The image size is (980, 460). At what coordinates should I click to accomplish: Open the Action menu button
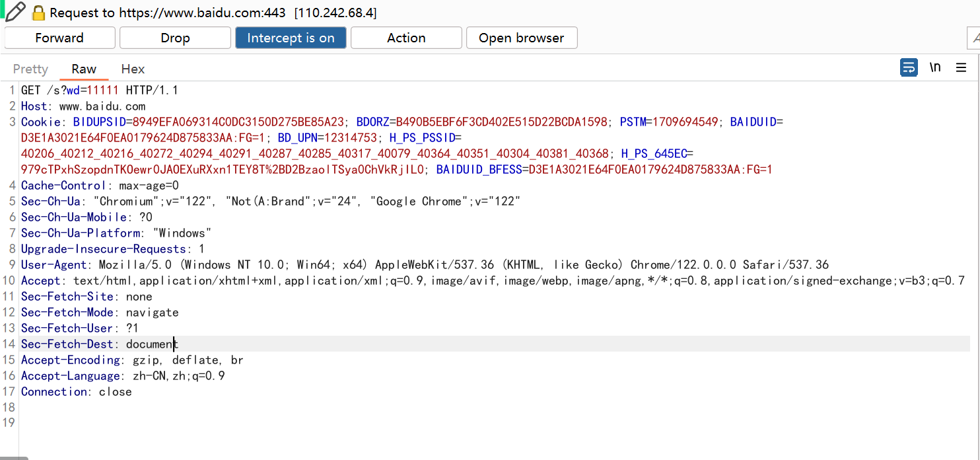pos(406,38)
